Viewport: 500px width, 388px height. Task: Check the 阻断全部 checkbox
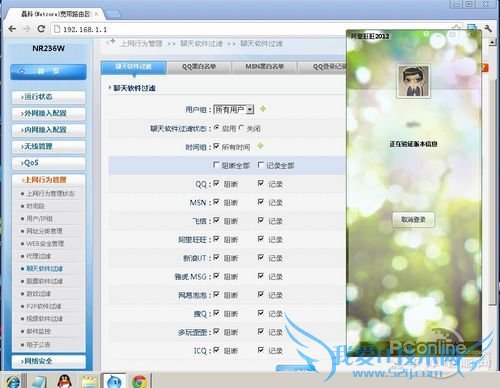click(216, 165)
